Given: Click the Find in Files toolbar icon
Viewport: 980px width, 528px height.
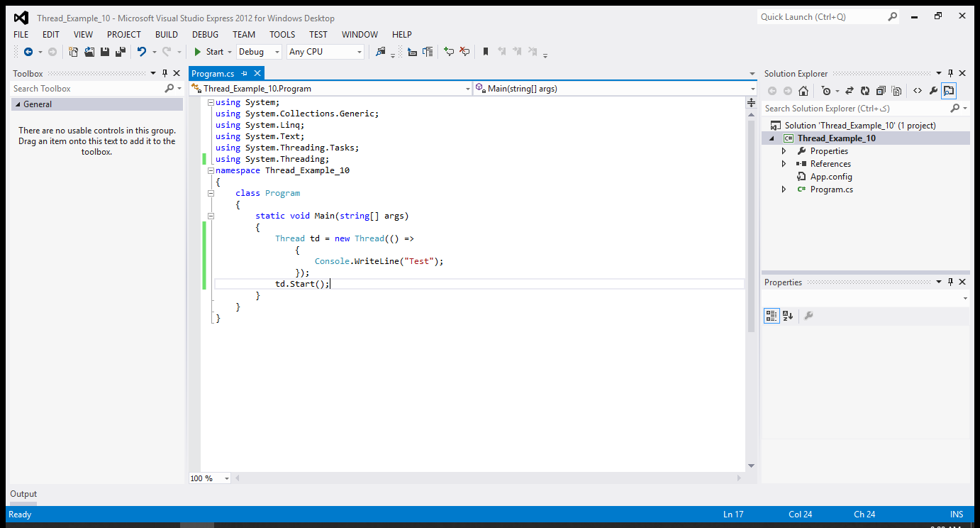Looking at the screenshot, I should point(381,52).
